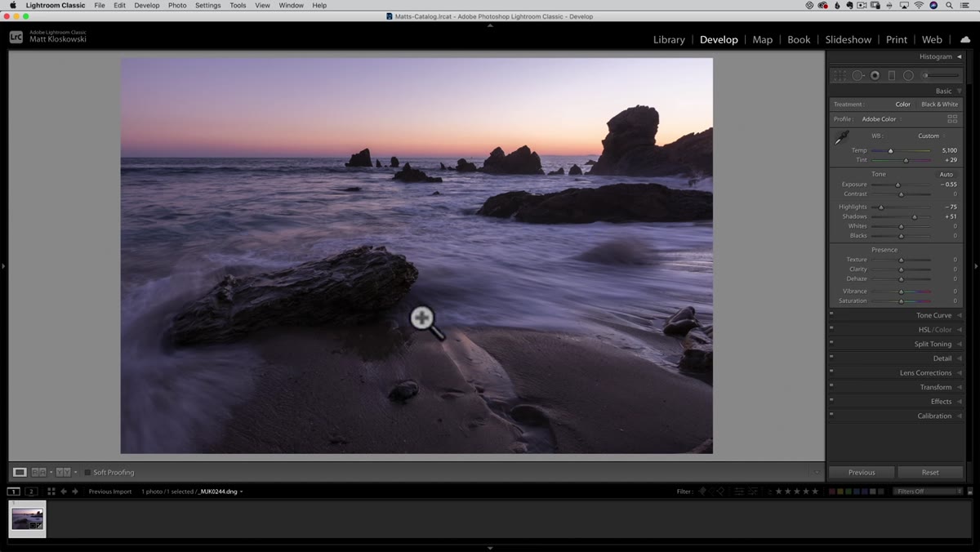The height and width of the screenshot is (552, 980).
Task: Filter by flagged photos flag icon
Action: 702,492
